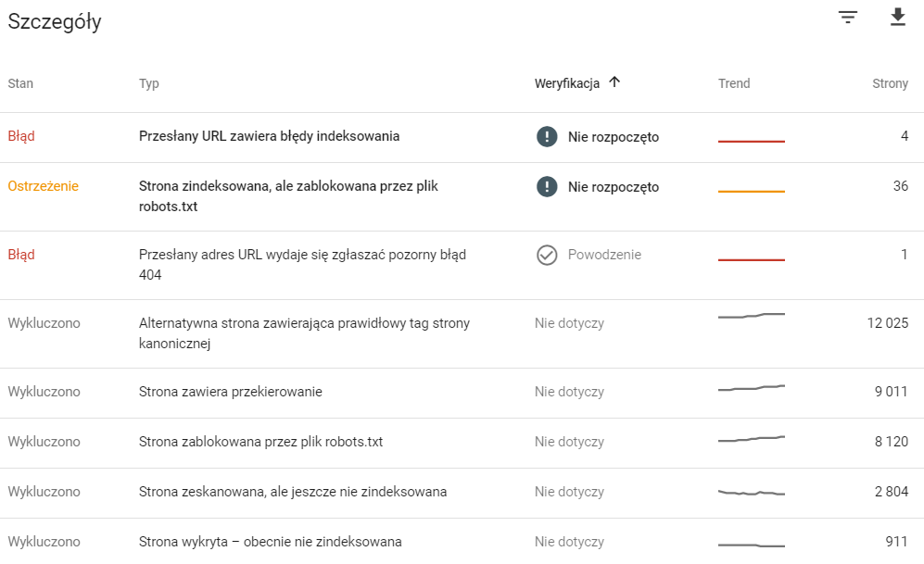Open row Przesłany URL zawiera błędy indeksowania

pos(462,137)
